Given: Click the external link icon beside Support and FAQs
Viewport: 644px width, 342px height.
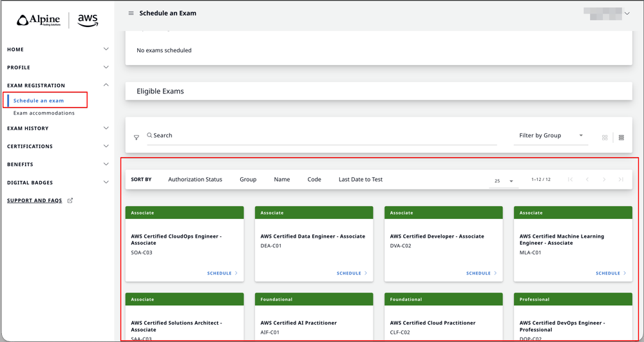Looking at the screenshot, I should tap(70, 201).
